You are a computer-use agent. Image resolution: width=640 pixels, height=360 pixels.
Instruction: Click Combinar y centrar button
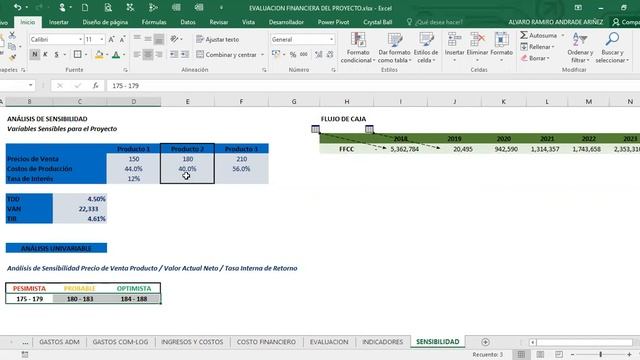227,54
